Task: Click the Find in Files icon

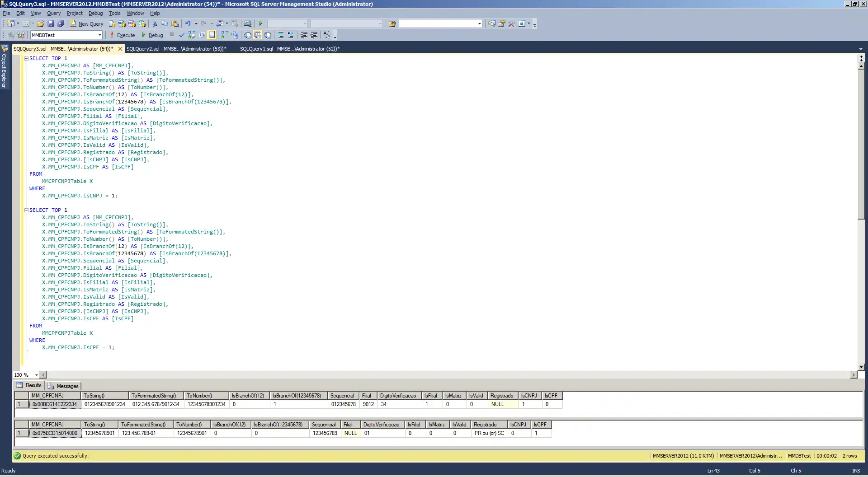Action: [392, 24]
